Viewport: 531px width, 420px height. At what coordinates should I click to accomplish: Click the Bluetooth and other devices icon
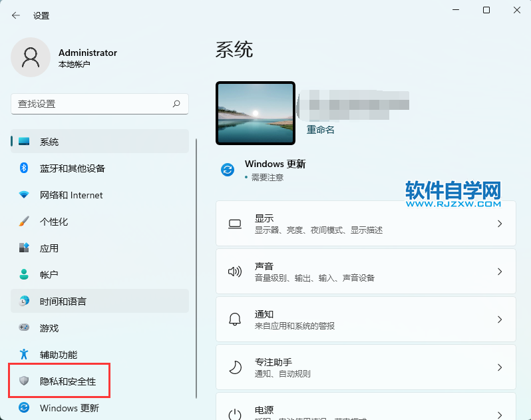click(24, 168)
